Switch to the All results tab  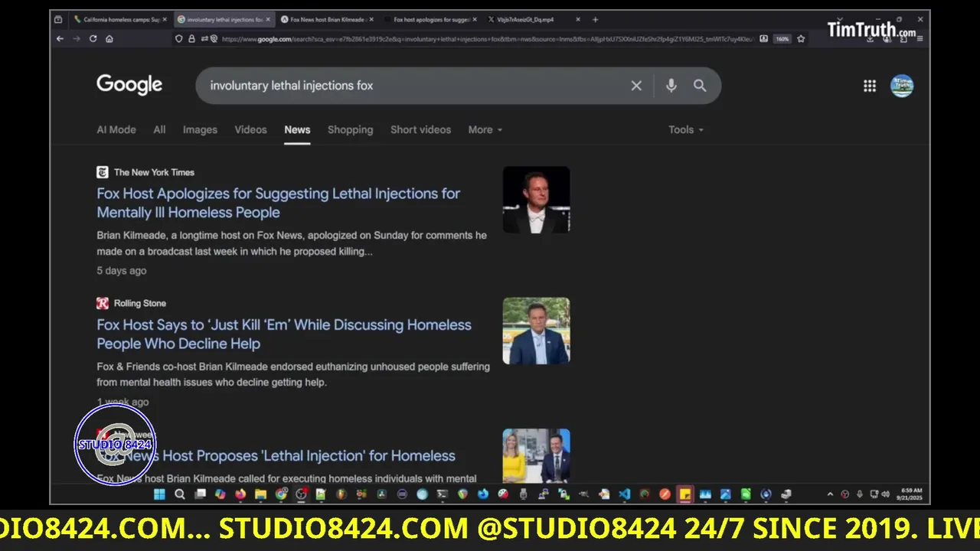tap(159, 129)
